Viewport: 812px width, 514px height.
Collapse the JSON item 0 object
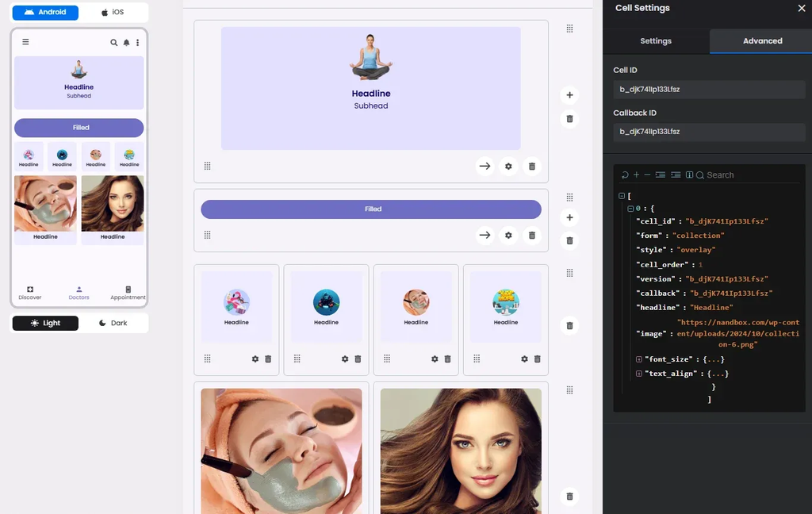[x=630, y=209]
